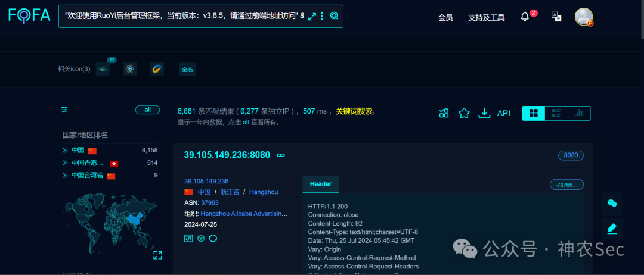Run the search with the magnifier icon
The height and width of the screenshot is (275, 644).
coord(334,16)
